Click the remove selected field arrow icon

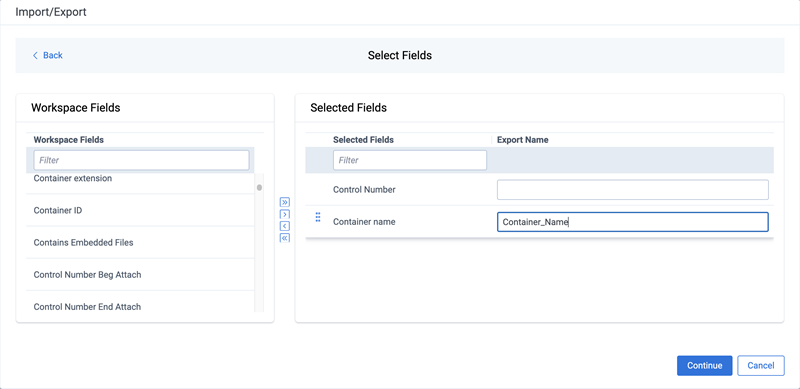coord(285,226)
